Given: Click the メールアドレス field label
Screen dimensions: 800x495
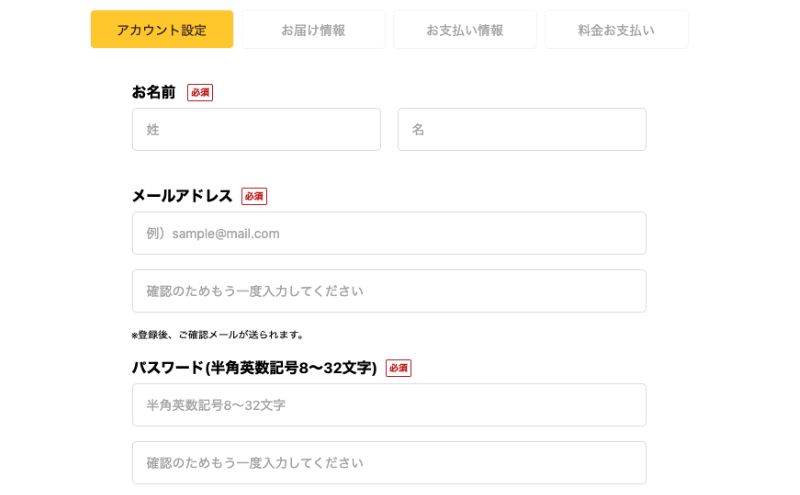Looking at the screenshot, I should pos(182,195).
